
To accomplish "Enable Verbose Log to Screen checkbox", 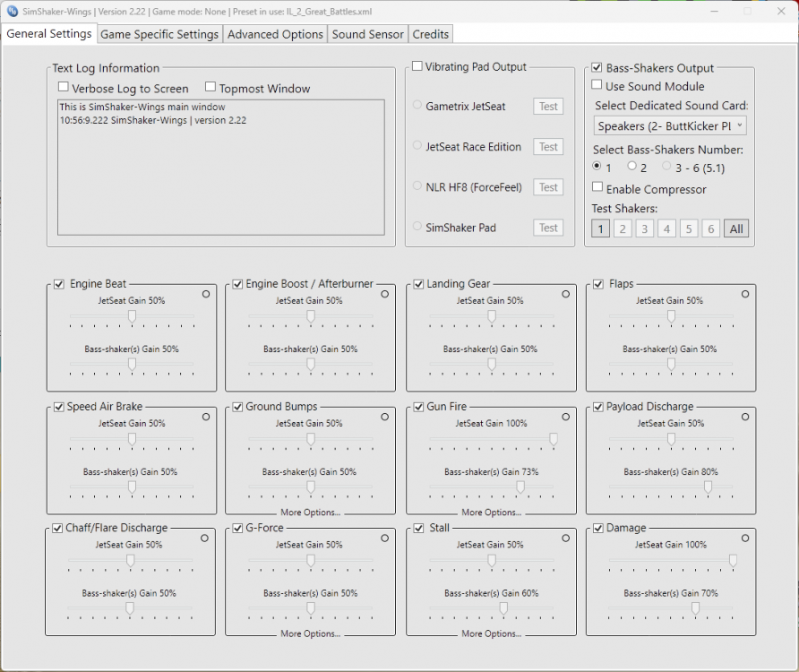I will click(64, 88).
